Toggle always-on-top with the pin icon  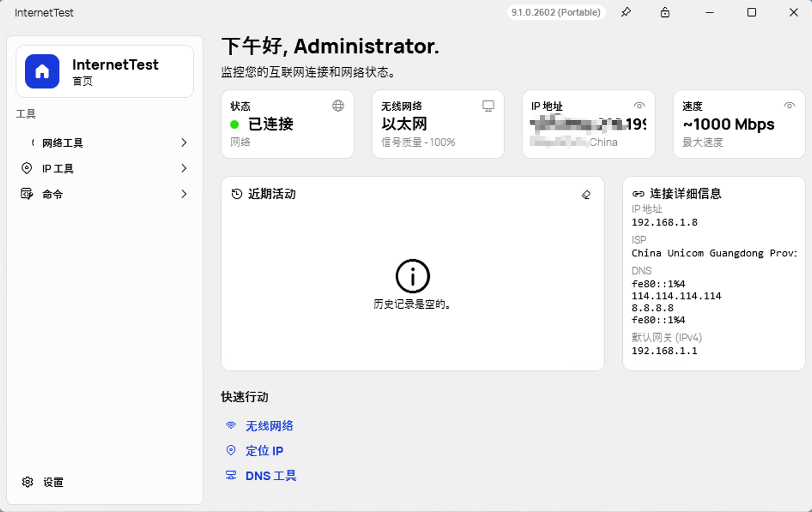click(x=626, y=12)
